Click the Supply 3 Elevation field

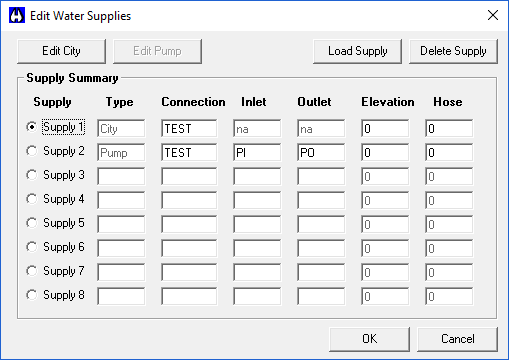pos(385,176)
